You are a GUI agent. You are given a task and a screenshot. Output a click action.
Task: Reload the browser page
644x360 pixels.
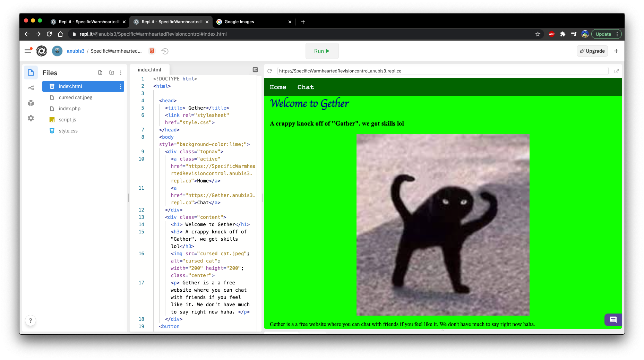tap(49, 34)
